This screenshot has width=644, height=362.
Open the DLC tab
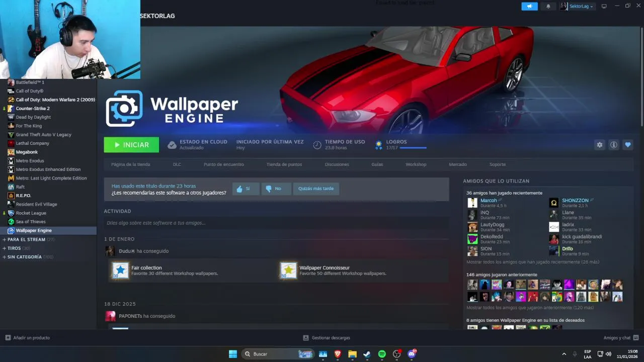tap(177, 164)
